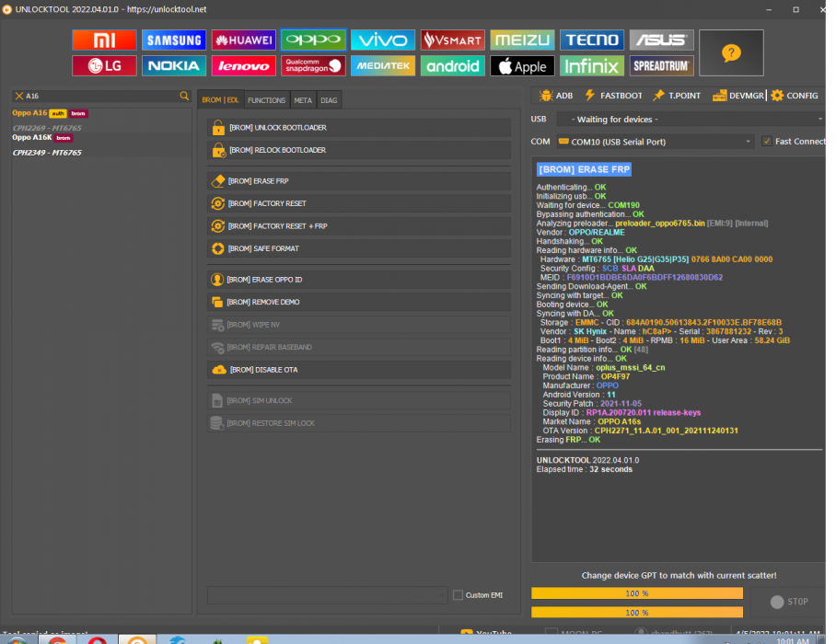The height and width of the screenshot is (644, 836).
Task: Focus the A16 search input field
Action: (x=101, y=96)
